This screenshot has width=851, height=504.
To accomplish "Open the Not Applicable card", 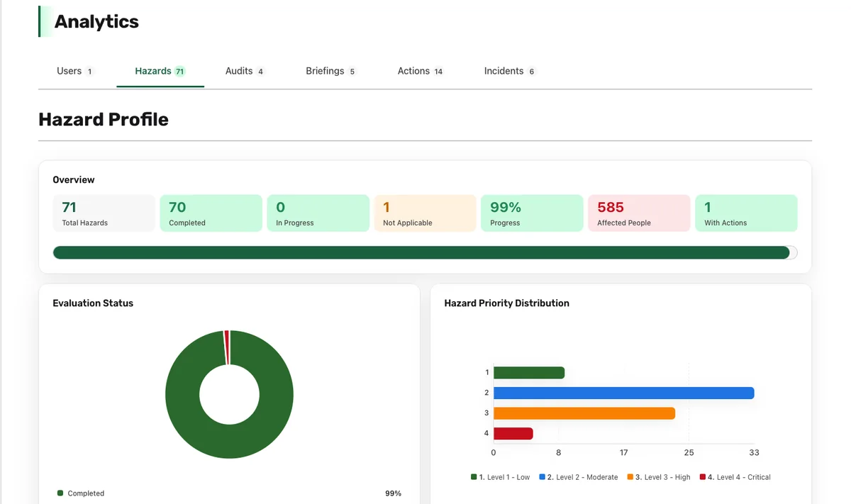I will [425, 213].
